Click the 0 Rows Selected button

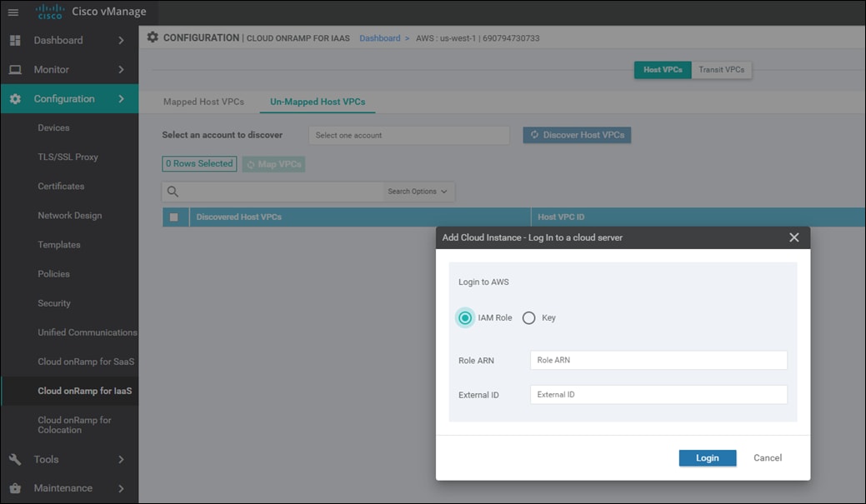click(199, 163)
